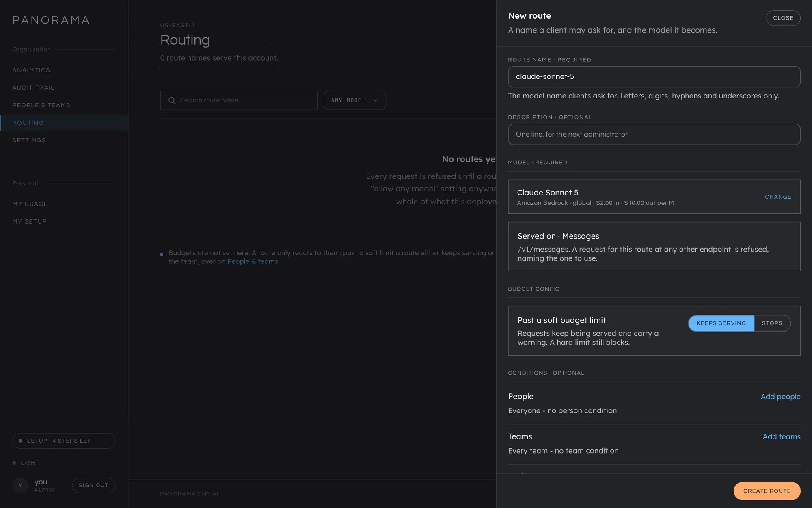This screenshot has width=812, height=508.
Task: Click the Routing page heading
Action: pos(185,40)
